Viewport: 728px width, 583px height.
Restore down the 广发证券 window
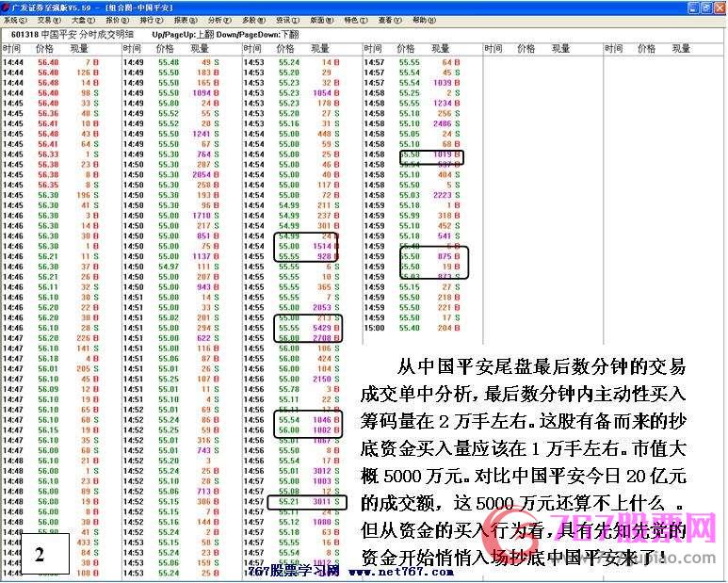tap(706, 8)
